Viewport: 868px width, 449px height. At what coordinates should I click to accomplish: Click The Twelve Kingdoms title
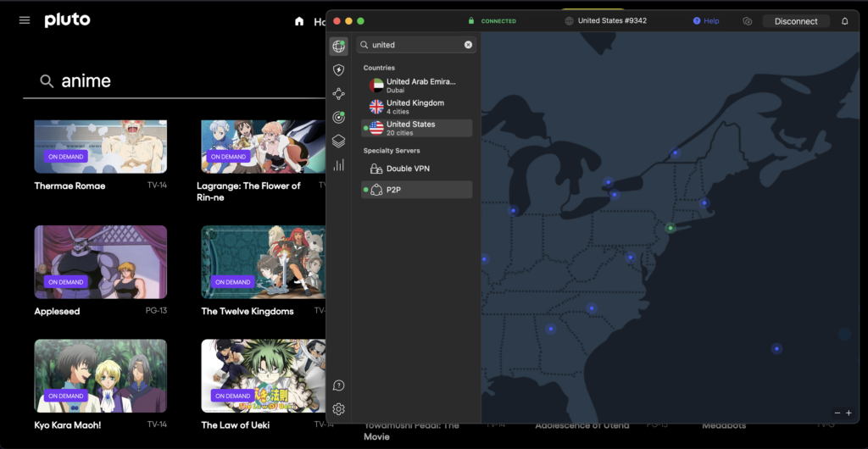248,311
